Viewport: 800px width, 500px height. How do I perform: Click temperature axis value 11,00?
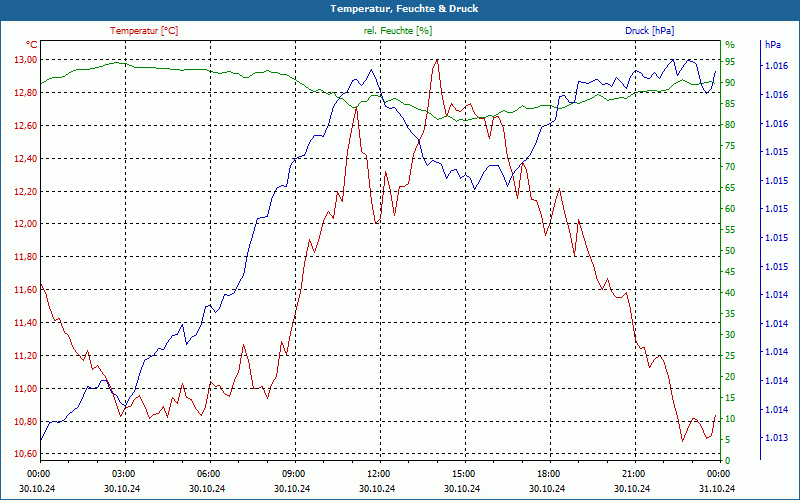pyautogui.click(x=24, y=388)
